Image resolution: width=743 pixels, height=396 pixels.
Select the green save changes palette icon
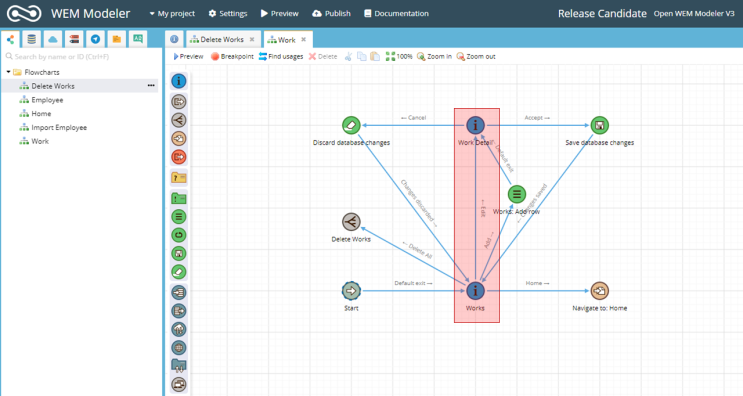[179, 254]
